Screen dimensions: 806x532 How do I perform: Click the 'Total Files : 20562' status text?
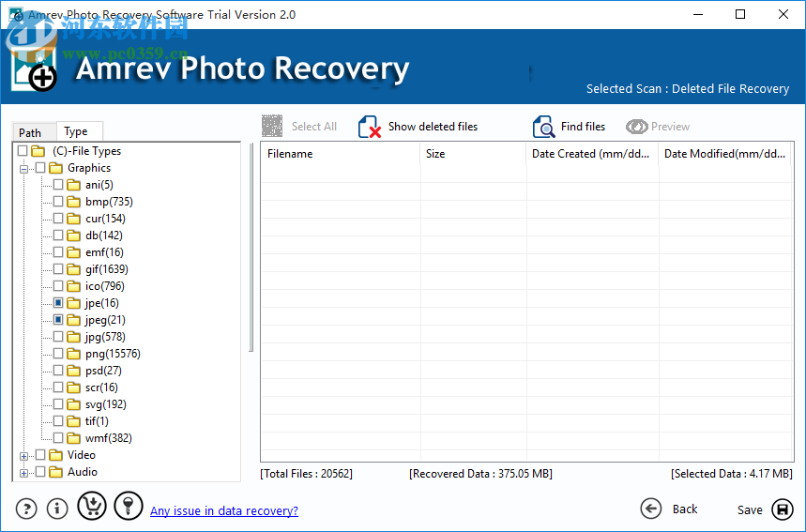(307, 474)
